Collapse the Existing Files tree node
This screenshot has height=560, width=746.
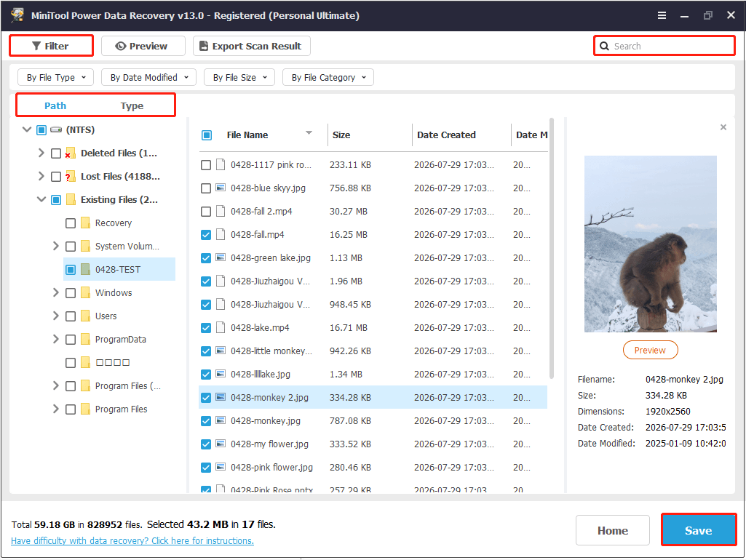[x=41, y=200]
